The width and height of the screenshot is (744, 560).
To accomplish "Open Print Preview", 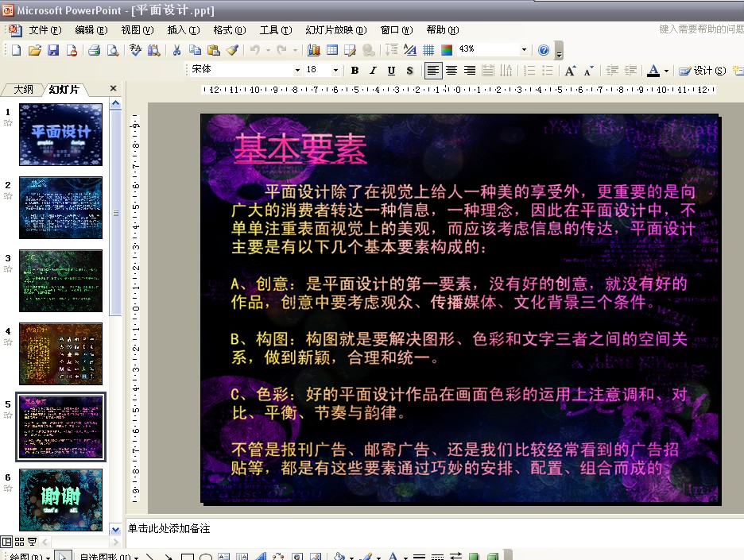I will pos(112,50).
